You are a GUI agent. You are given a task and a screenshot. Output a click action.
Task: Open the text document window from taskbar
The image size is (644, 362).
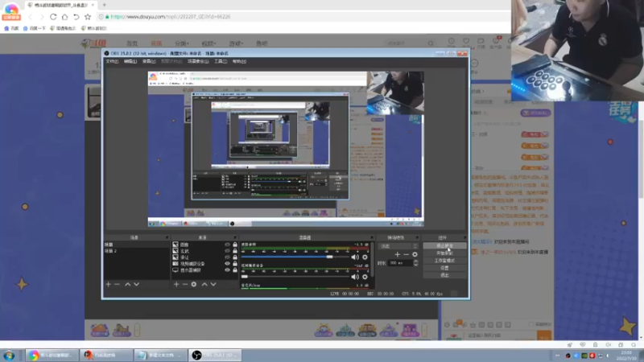pyautogui.click(x=160, y=355)
